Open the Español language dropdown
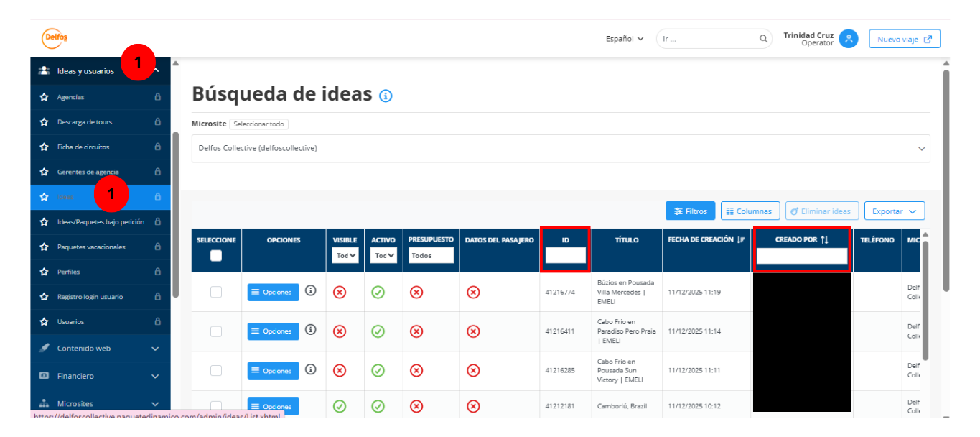 624,39
